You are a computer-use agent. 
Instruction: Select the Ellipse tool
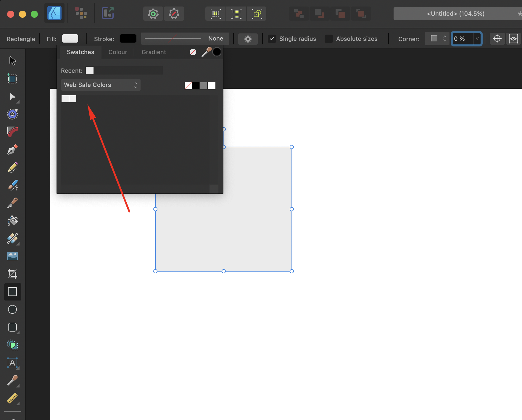click(x=12, y=309)
